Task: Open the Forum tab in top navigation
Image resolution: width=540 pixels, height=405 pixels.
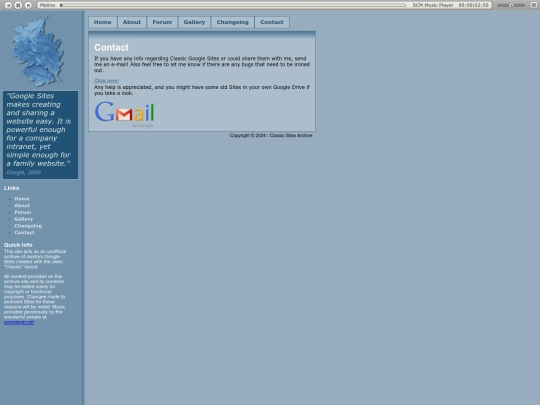Action: [162, 22]
